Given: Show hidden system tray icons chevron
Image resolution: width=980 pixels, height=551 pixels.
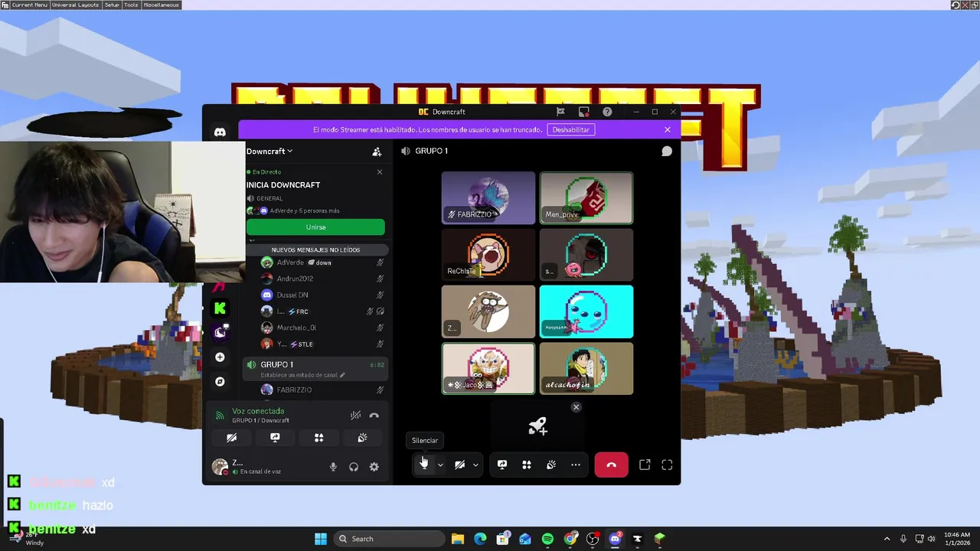Looking at the screenshot, I should coord(887,539).
